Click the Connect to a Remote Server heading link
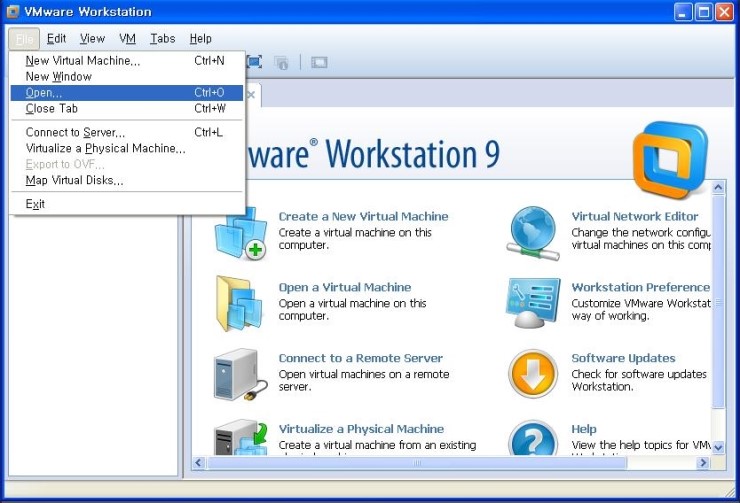 pyautogui.click(x=360, y=358)
